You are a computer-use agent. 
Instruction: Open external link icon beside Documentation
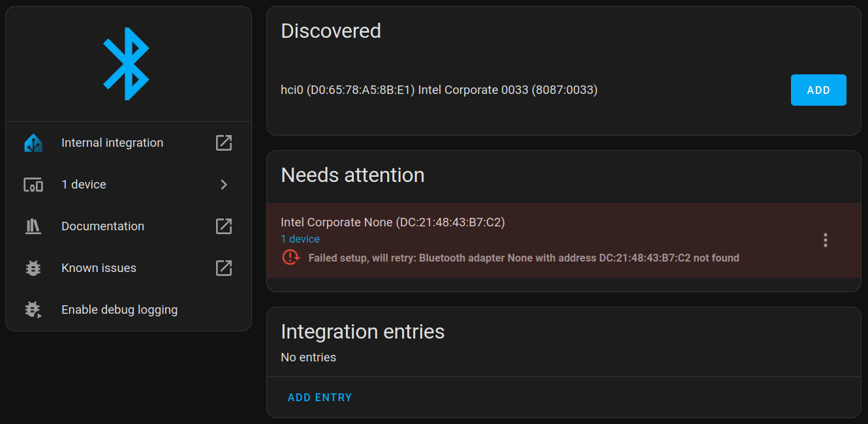(224, 226)
